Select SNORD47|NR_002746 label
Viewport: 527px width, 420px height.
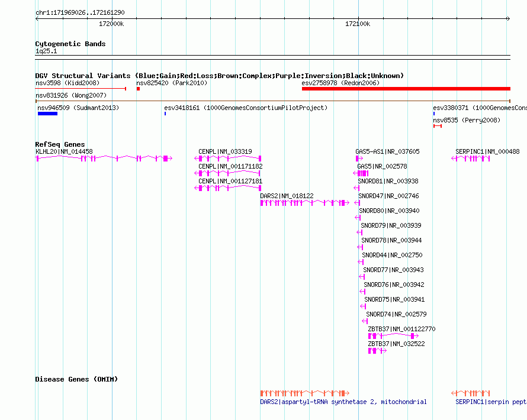coord(389,196)
